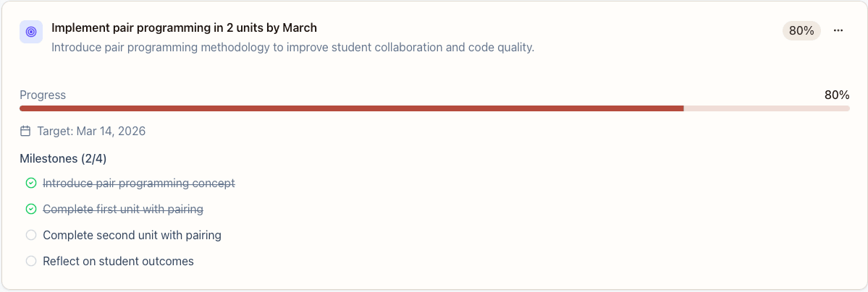This screenshot has height=292, width=868.
Task: Click the unfilled light end of progress bar
Action: 766,108
